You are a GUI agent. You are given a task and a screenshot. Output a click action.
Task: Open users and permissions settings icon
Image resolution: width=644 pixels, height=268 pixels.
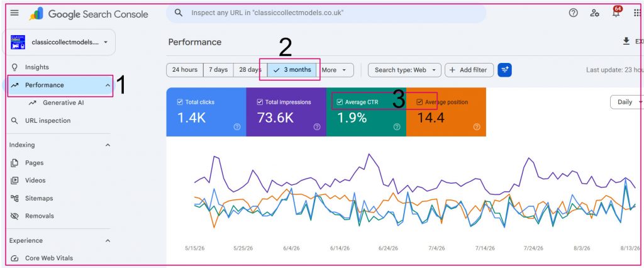[x=594, y=13]
